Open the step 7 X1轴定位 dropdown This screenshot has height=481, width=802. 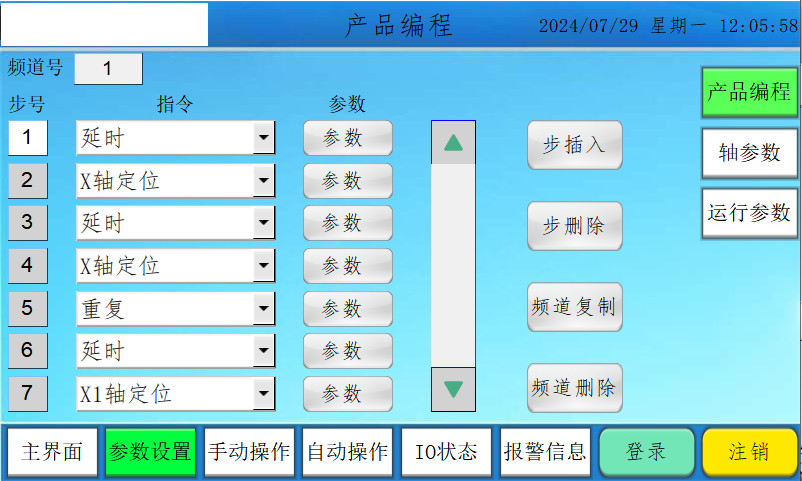tap(264, 393)
